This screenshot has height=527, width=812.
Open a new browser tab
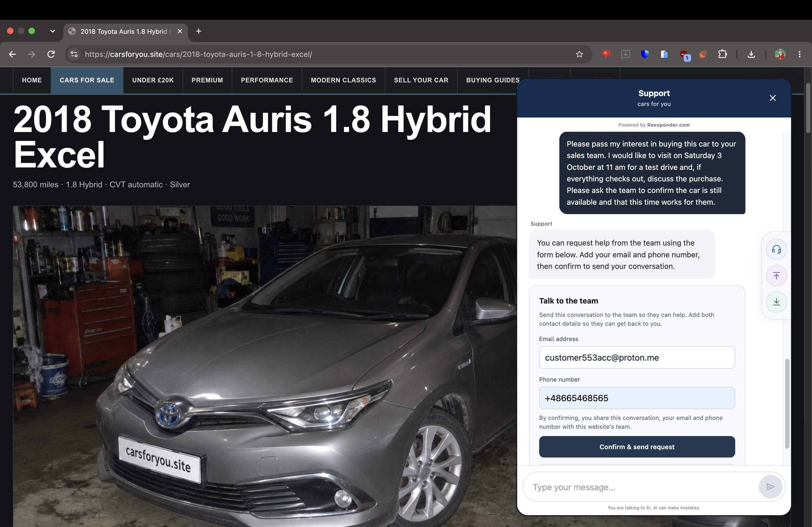pos(198,31)
